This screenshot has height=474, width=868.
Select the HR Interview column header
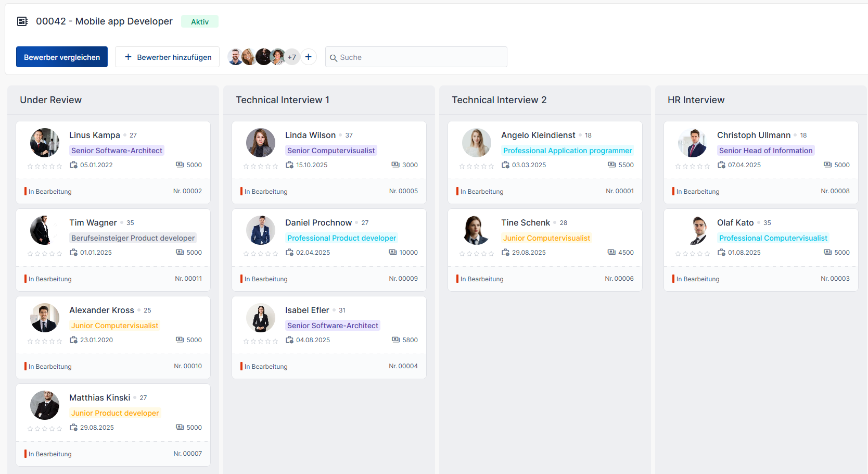[x=696, y=100]
